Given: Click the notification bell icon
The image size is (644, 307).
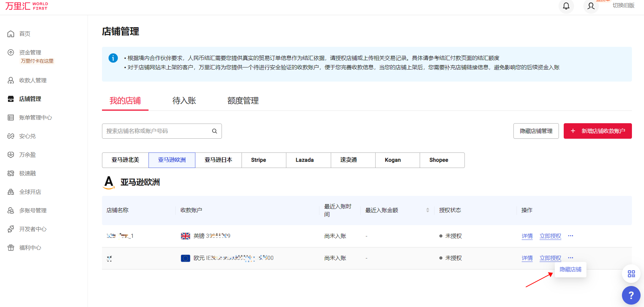Looking at the screenshot, I should [566, 6].
